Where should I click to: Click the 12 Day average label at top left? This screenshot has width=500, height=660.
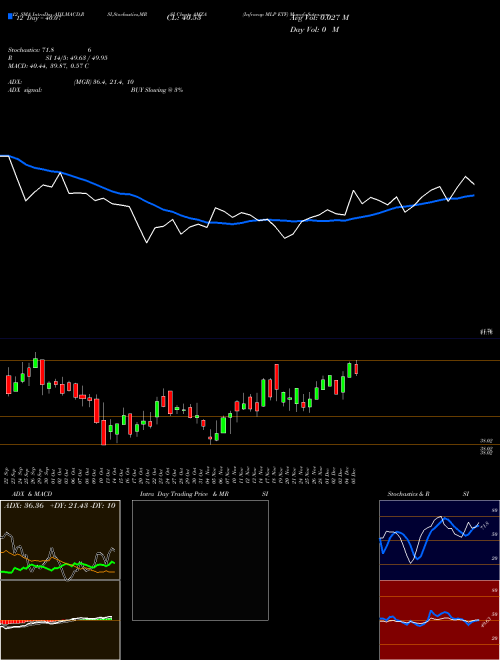point(39,18)
